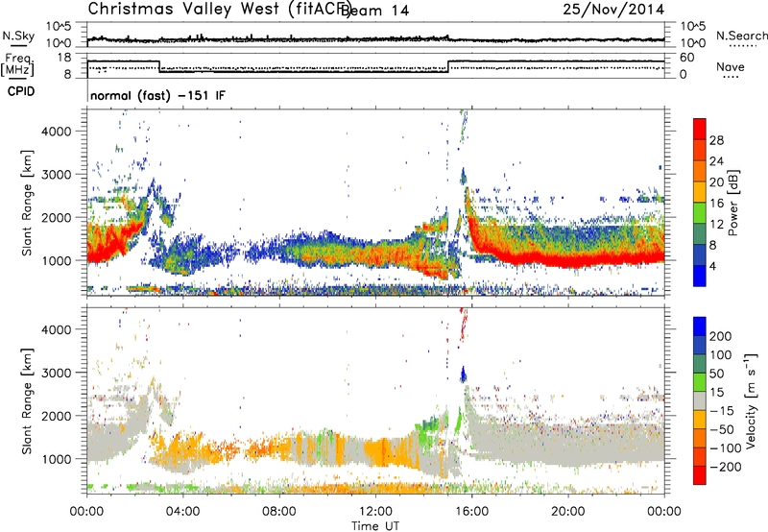
Task: Click the 'Christmas Valley West (fitACF)' title
Action: (x=219, y=10)
